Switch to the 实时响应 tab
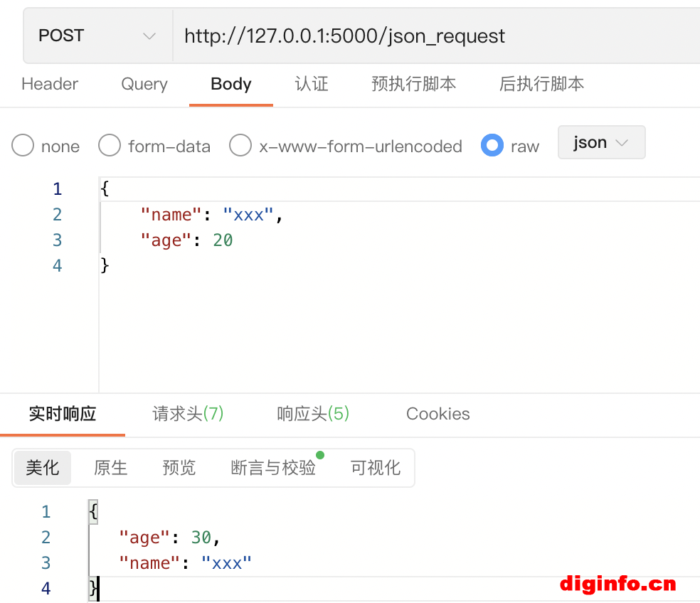This screenshot has width=700, height=603. 63,414
